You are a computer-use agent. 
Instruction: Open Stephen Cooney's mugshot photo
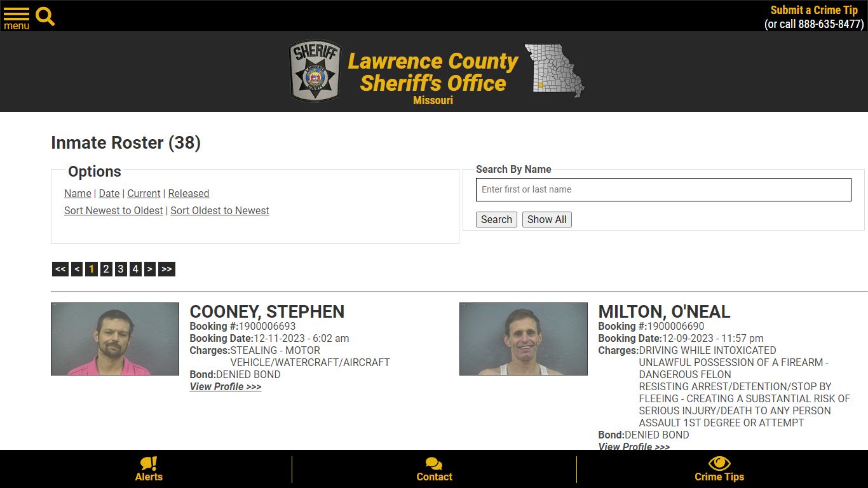(x=115, y=339)
